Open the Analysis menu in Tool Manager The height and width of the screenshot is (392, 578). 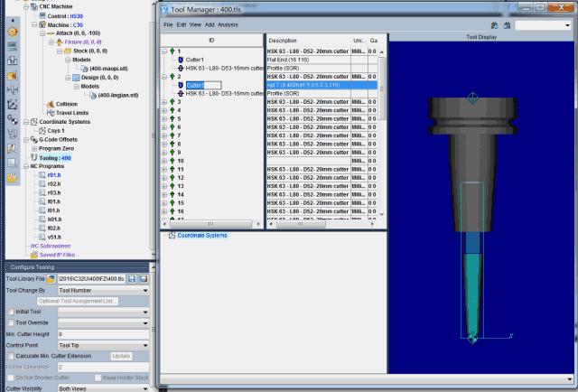228,25
